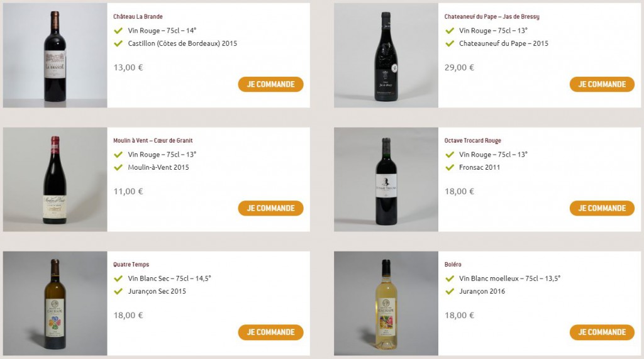Image resolution: width=644 pixels, height=359 pixels.
Task: Select the Moulin à Vent bottle thumbnail
Action: point(55,180)
